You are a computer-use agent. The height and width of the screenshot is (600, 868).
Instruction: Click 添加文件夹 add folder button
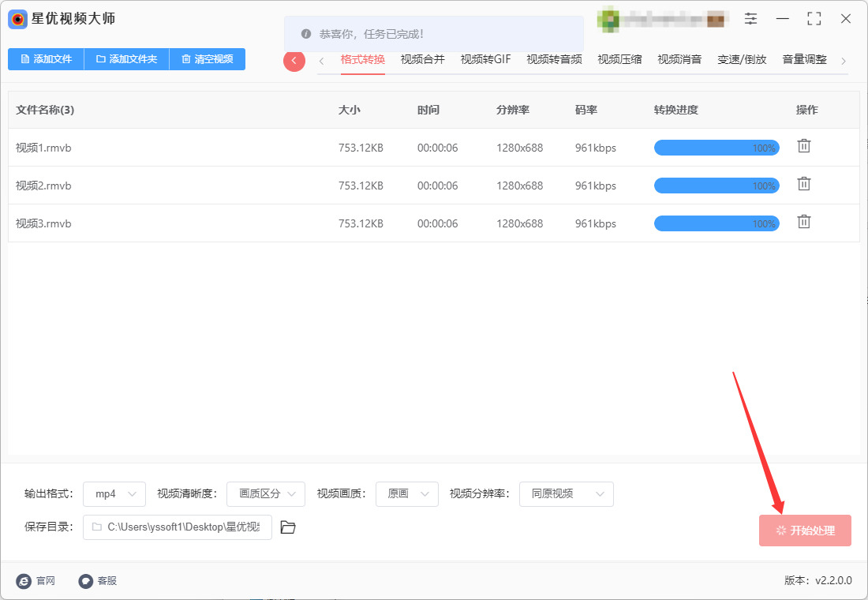[127, 59]
